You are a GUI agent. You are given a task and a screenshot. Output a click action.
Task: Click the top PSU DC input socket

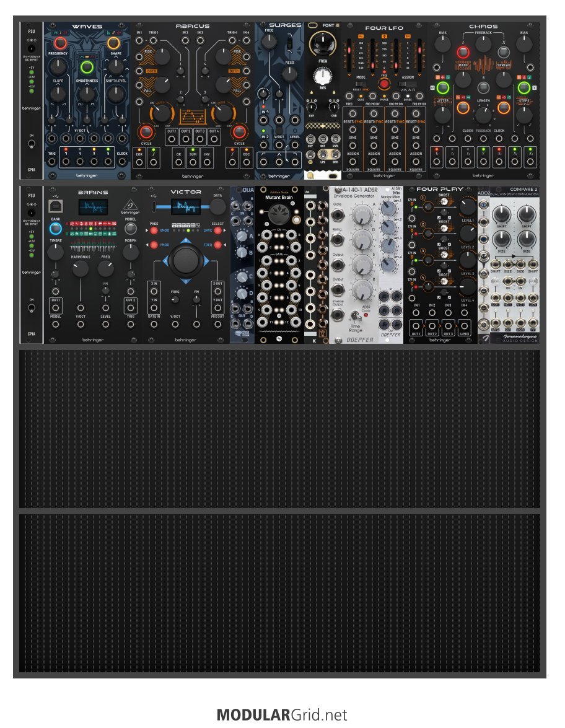point(32,49)
